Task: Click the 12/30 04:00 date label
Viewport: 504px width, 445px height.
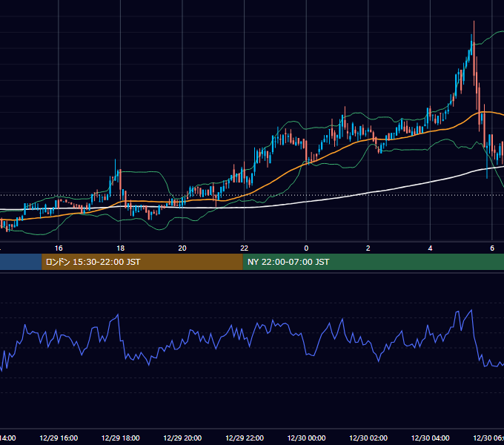Action: click(431, 438)
